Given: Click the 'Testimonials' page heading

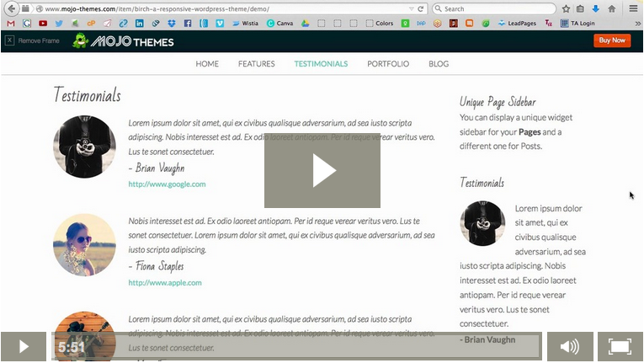Looking at the screenshot, I should [x=87, y=95].
